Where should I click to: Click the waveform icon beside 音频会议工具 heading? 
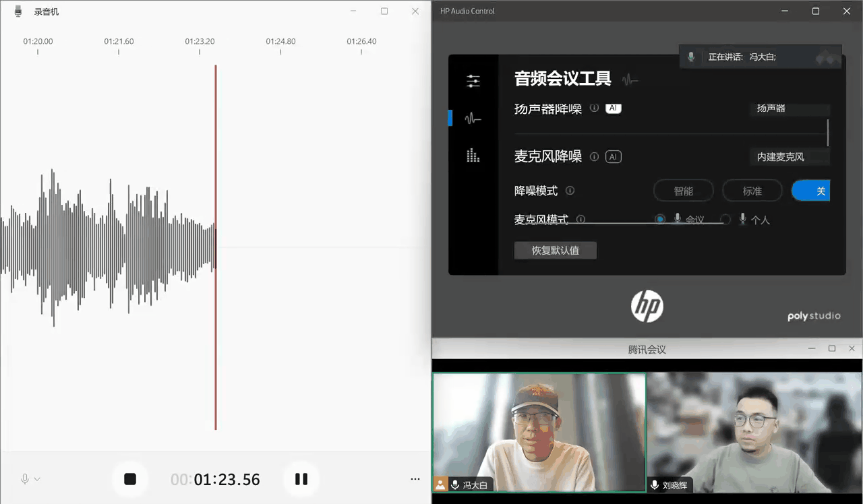tap(630, 80)
